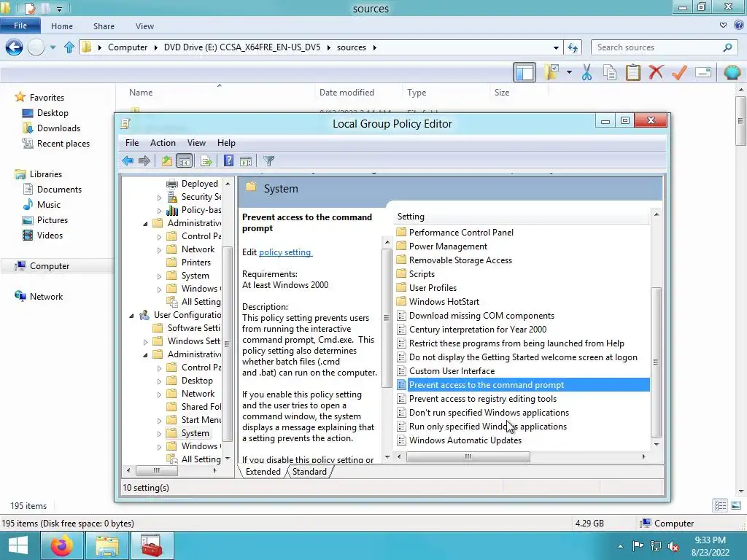The height and width of the screenshot is (560, 747).
Task: Click the up arrow in sources window
Action: 69,47
